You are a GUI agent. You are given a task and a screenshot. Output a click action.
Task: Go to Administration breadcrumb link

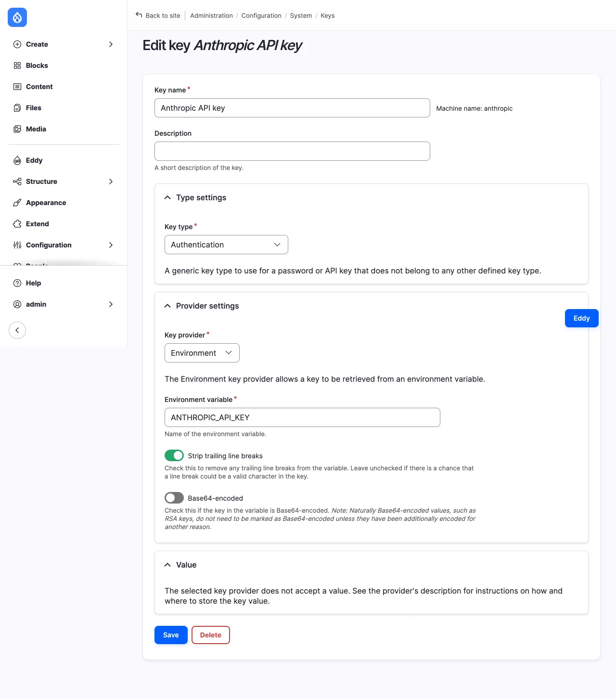point(211,15)
